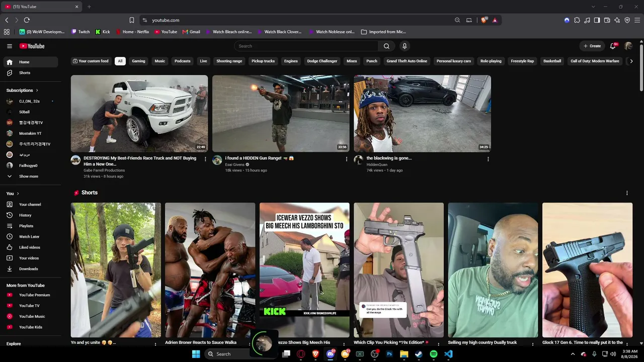The image size is (644, 362).
Task: Start voice search with the microphone icon
Action: (x=405, y=46)
